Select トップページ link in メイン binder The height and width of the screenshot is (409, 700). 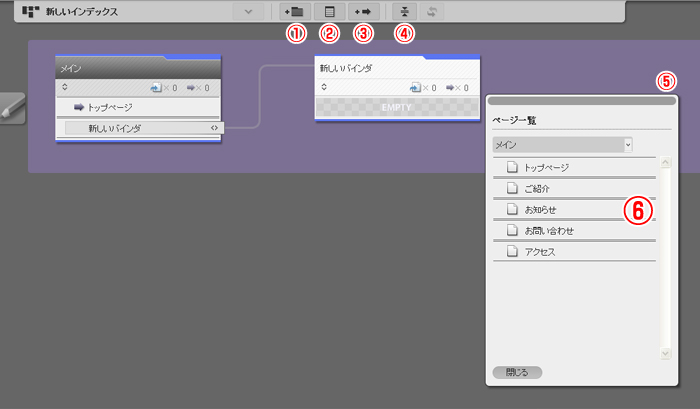tap(138, 107)
